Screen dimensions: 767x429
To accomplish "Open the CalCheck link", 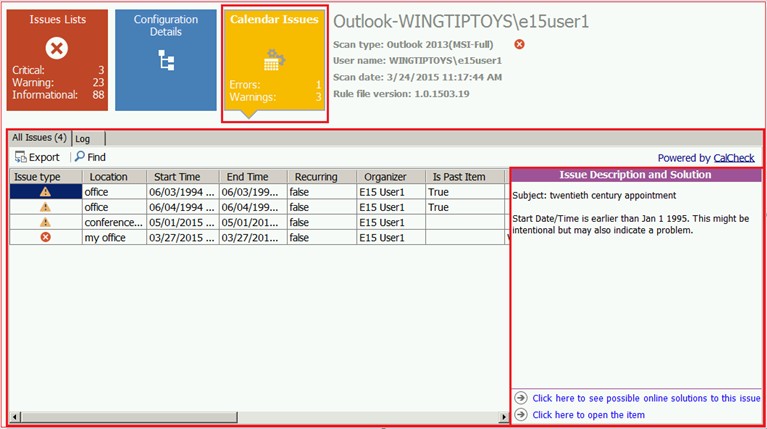I will coord(734,158).
